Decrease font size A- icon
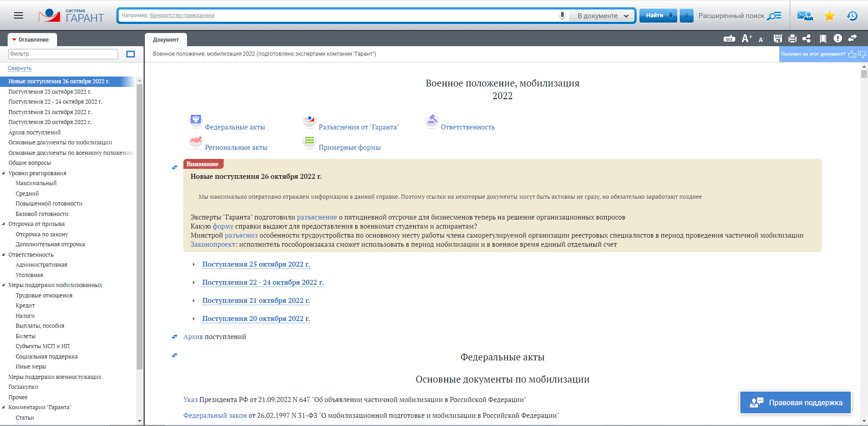The width and height of the screenshot is (868, 426). (762, 39)
